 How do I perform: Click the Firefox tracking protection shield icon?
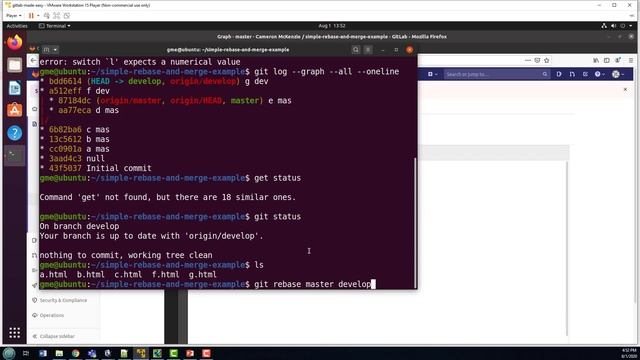[537, 60]
